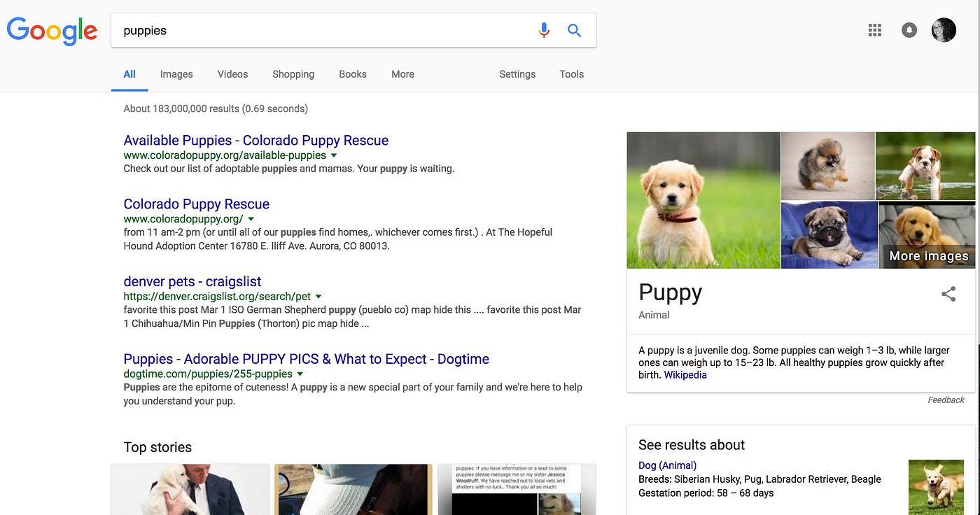Expand the arrow beside dogtime.com/puppies/255-puppies
The width and height of the screenshot is (980, 515).
pos(300,374)
